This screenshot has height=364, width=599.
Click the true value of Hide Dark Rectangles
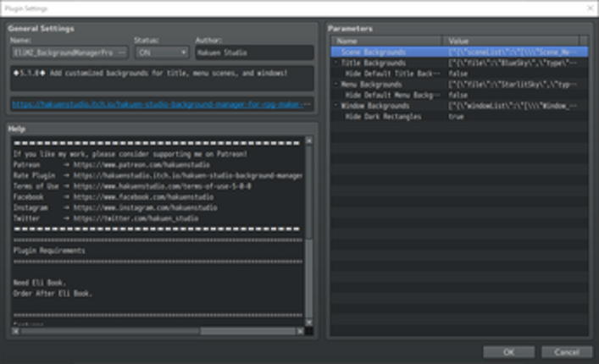(x=456, y=116)
